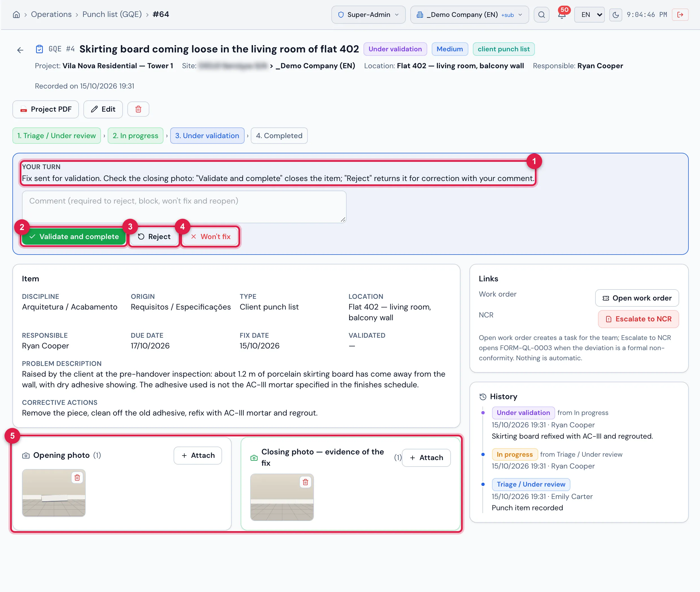Attach a new closing photo

tap(426, 458)
